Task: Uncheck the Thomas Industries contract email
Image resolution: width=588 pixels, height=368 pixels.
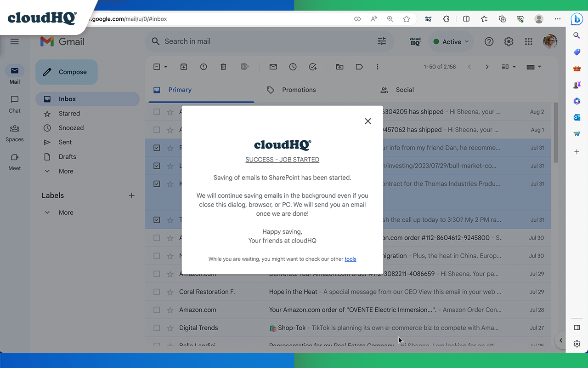Action: click(157, 184)
